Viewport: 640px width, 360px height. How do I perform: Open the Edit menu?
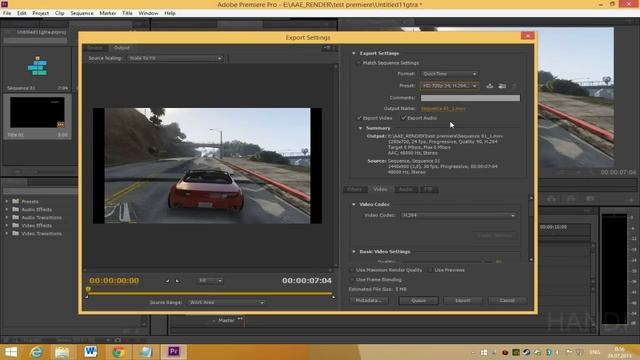click(22, 13)
